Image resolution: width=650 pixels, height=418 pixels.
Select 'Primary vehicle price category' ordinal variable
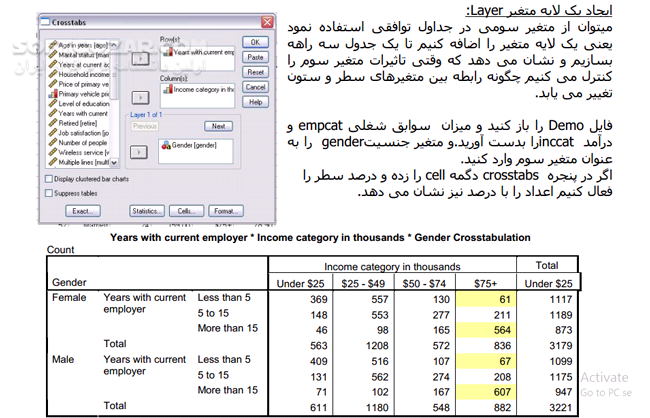79,94
